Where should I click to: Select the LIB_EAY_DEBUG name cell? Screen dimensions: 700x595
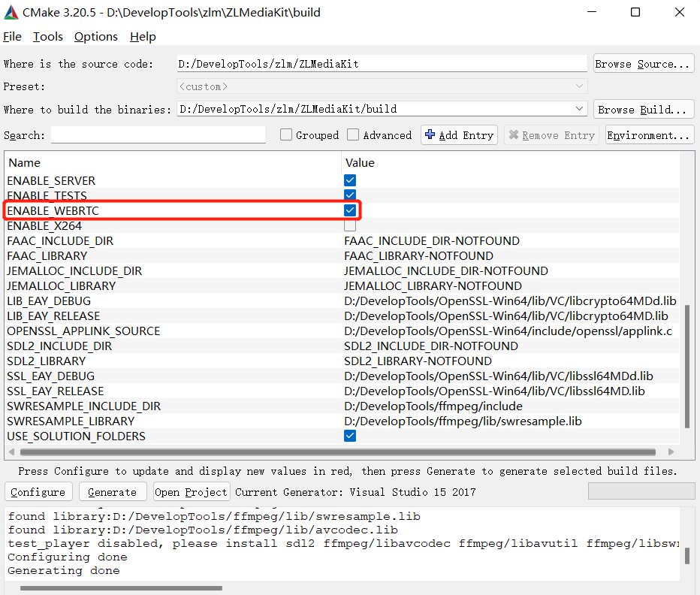(x=49, y=301)
